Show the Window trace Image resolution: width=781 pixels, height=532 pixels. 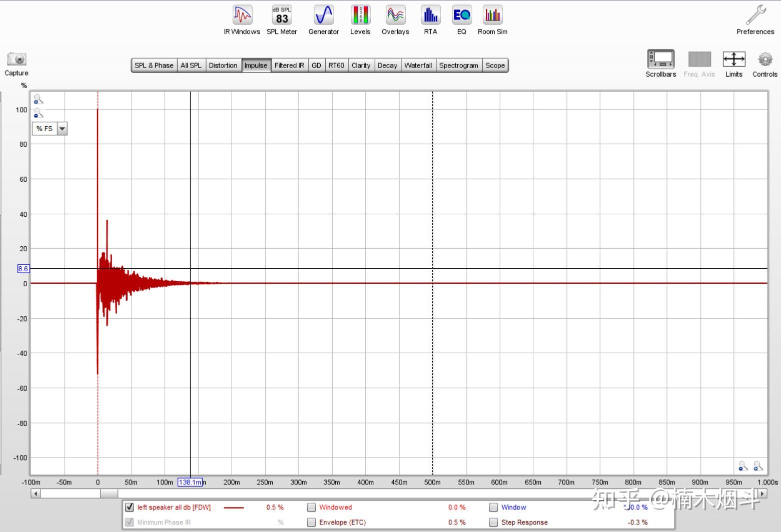(x=493, y=507)
